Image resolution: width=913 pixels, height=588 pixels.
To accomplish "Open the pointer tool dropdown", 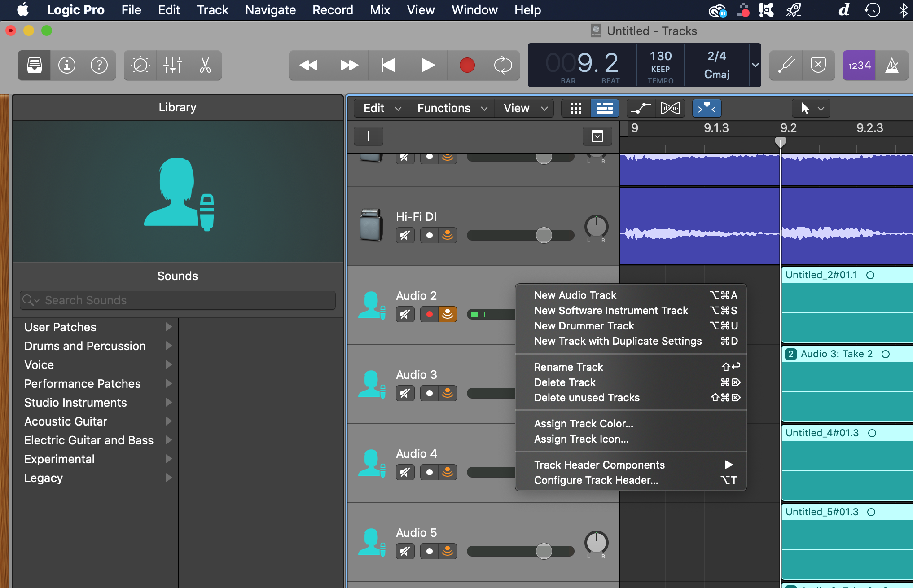I will coord(812,108).
